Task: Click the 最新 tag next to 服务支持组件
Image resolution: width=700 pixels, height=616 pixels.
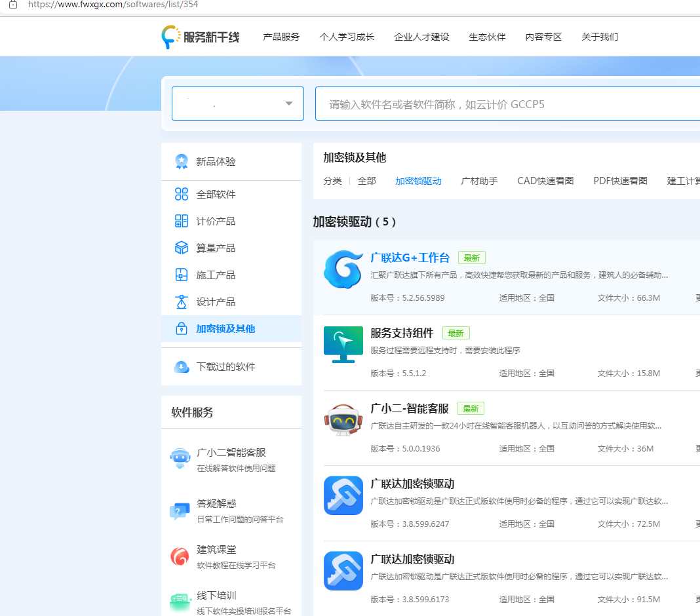Action: pos(456,334)
